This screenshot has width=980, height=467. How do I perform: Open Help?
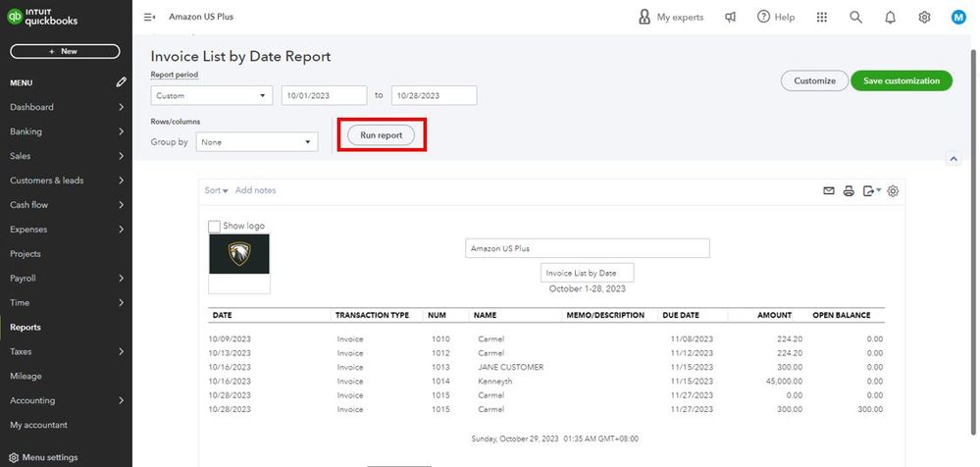pyautogui.click(x=776, y=17)
